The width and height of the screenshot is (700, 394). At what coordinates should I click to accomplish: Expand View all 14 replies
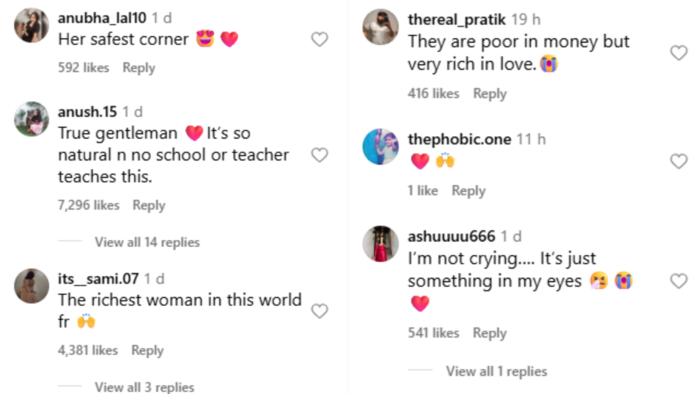[147, 242]
